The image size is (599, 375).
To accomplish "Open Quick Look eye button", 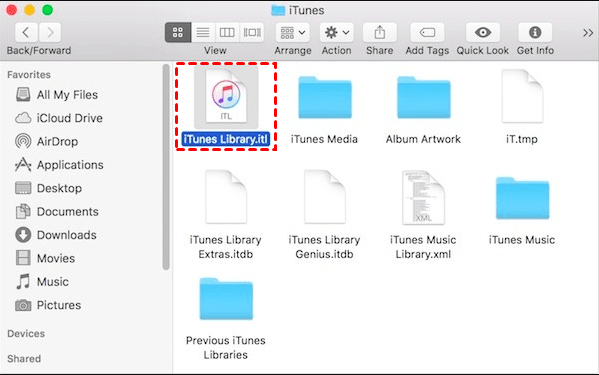I will 483,32.
